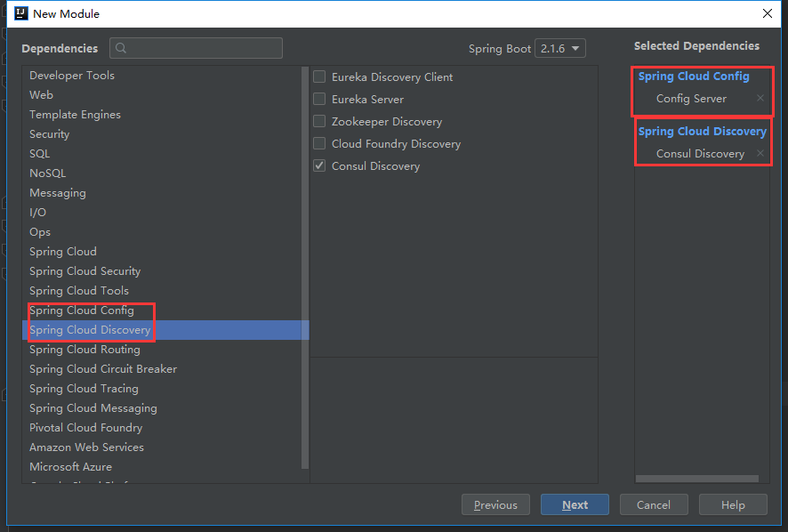The image size is (788, 532).
Task: Select the Microsoft Azure category
Action: pos(161,467)
